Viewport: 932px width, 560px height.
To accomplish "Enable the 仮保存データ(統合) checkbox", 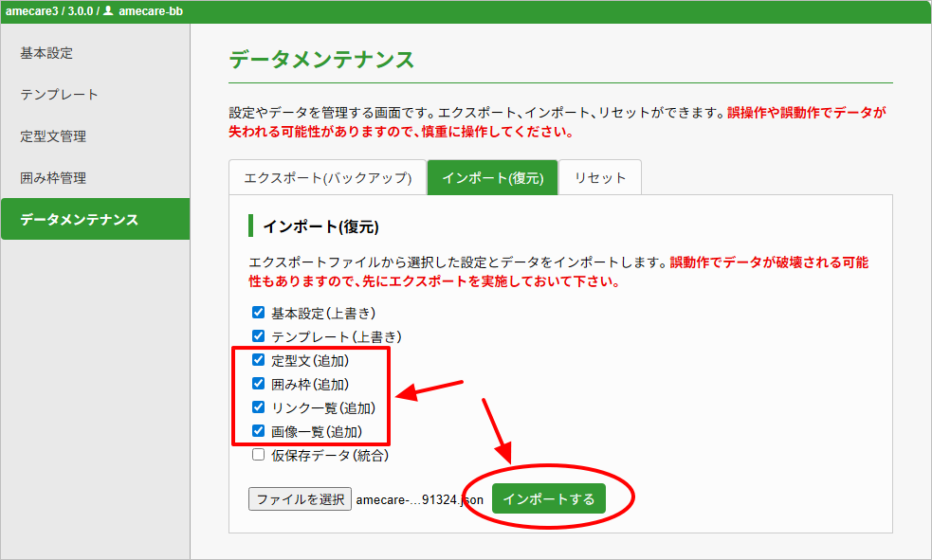I will point(258,455).
